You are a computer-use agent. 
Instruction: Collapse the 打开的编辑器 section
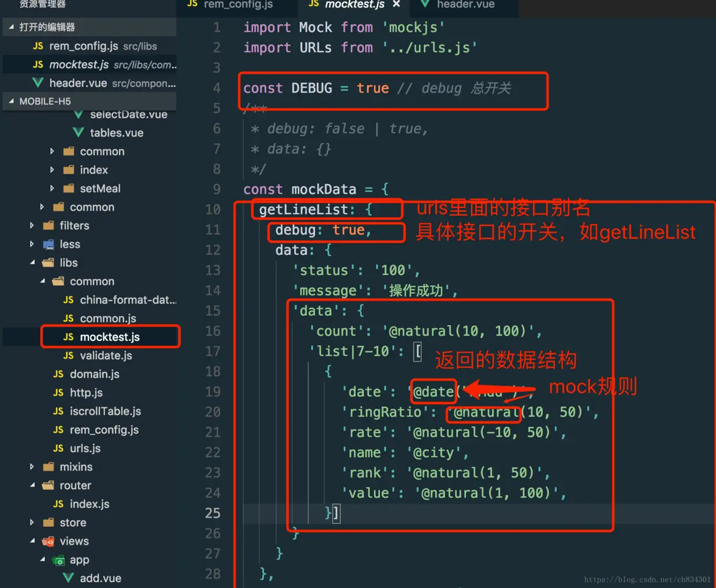pyautogui.click(x=11, y=27)
